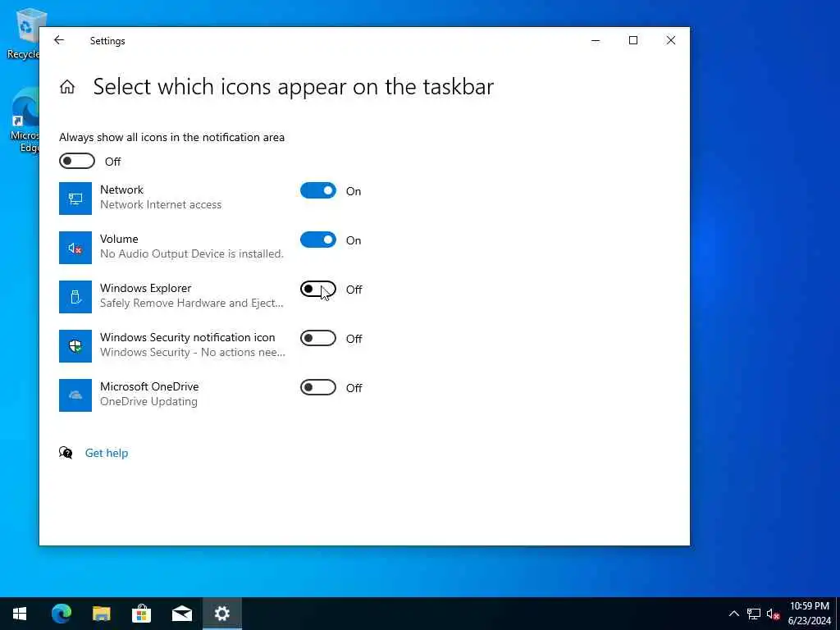Click the Volume muted speaker tile

coord(75,248)
